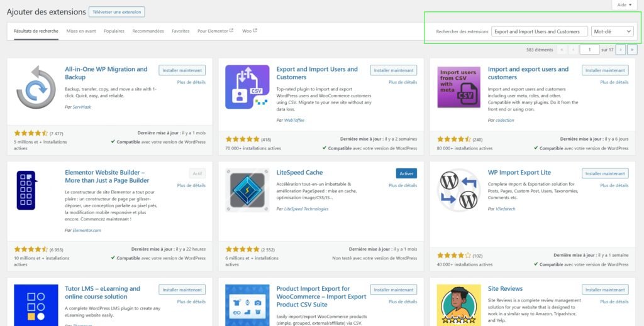
Task: Click the WP Import Export Lite icon
Action: click(458, 190)
